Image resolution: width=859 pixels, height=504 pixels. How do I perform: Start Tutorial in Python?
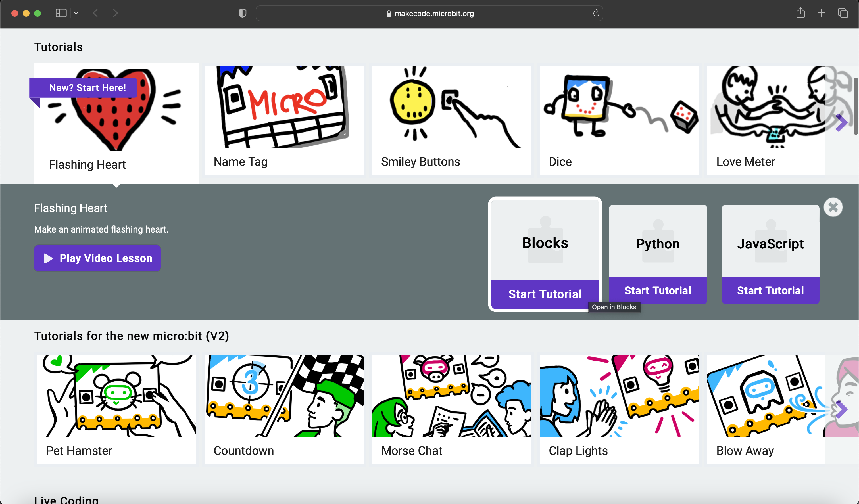pos(658,290)
